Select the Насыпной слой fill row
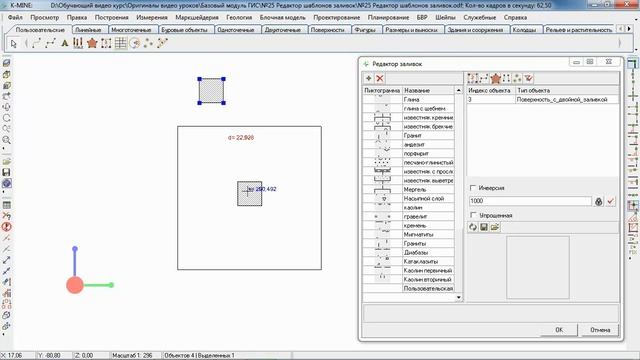The height and width of the screenshot is (360, 640). point(408,198)
